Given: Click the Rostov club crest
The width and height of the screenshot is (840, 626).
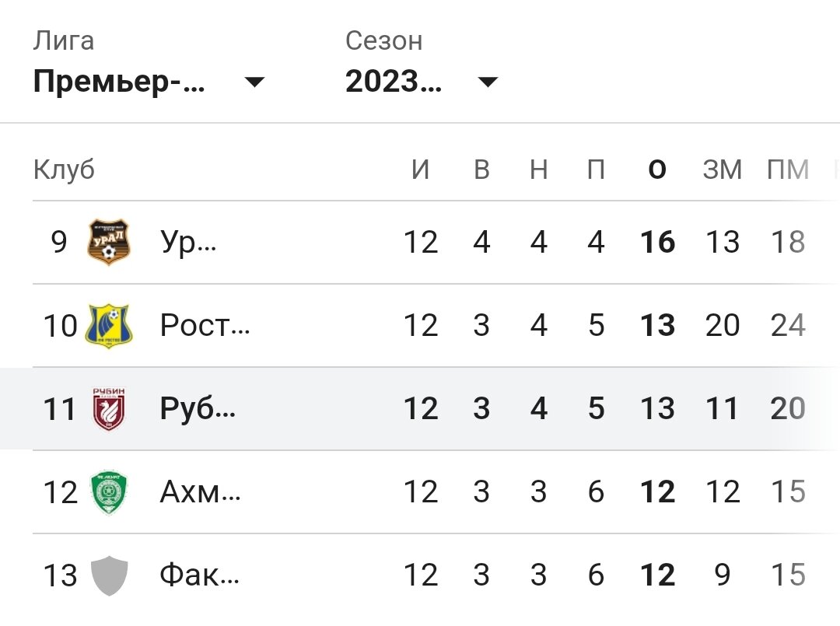Looking at the screenshot, I should coord(109,326).
